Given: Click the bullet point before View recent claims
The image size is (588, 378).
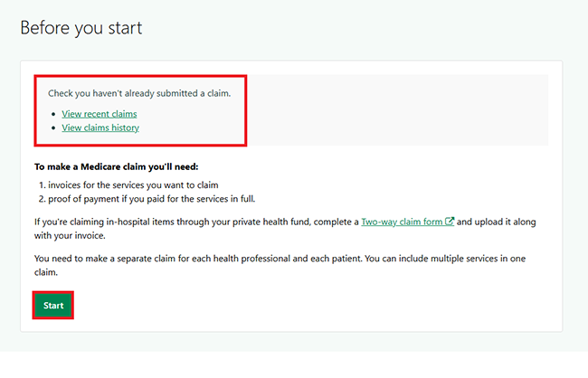Looking at the screenshot, I should tap(54, 114).
